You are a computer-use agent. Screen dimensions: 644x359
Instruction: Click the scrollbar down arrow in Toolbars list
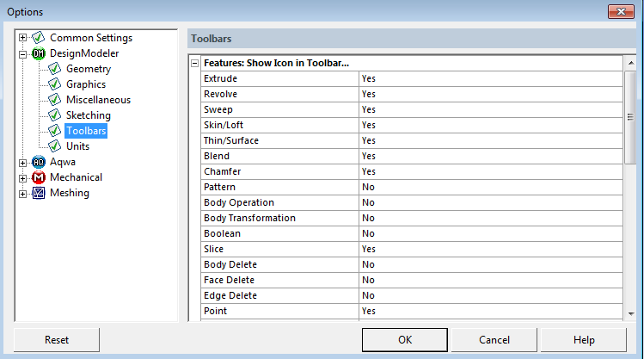630,314
